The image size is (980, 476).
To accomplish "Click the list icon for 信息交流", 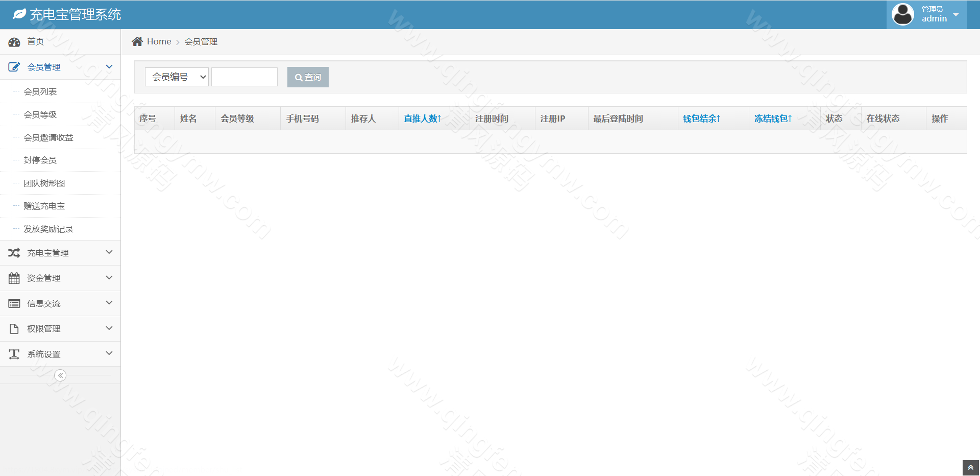I will pyautogui.click(x=14, y=303).
